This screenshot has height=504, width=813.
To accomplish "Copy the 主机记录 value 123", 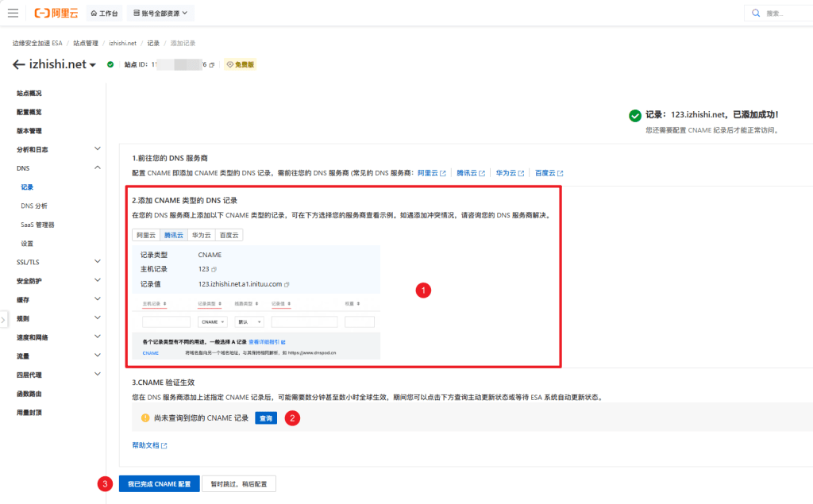I will (x=213, y=268).
